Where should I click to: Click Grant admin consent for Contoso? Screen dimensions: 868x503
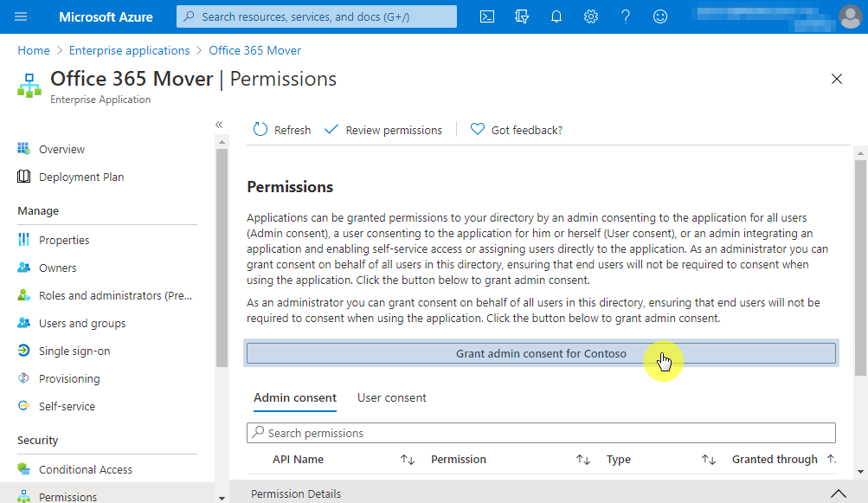[541, 353]
